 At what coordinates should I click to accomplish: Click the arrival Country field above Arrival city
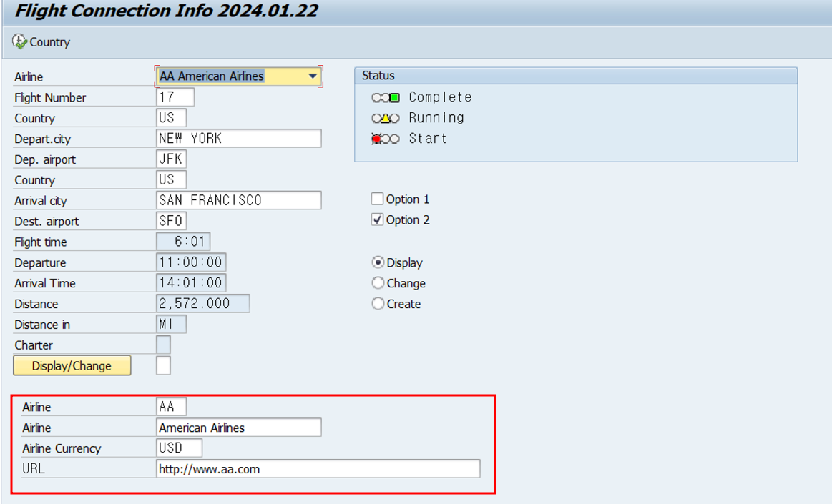172,179
